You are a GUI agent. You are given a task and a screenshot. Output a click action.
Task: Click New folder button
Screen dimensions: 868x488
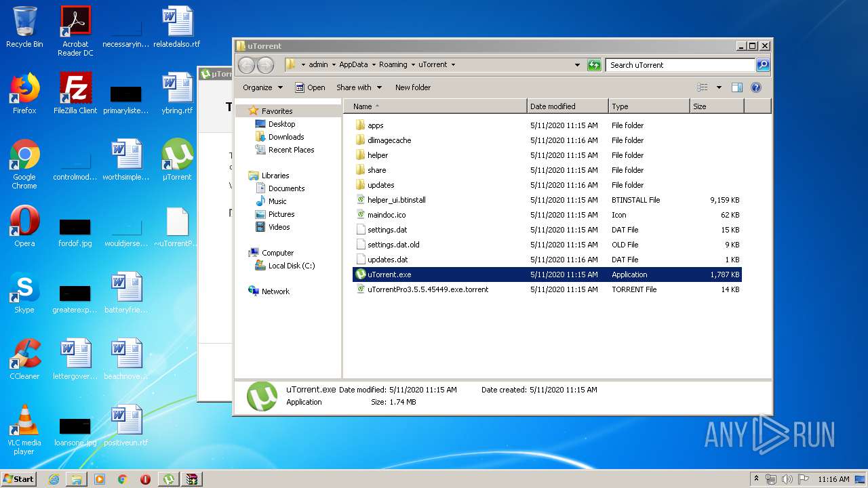pos(413,87)
